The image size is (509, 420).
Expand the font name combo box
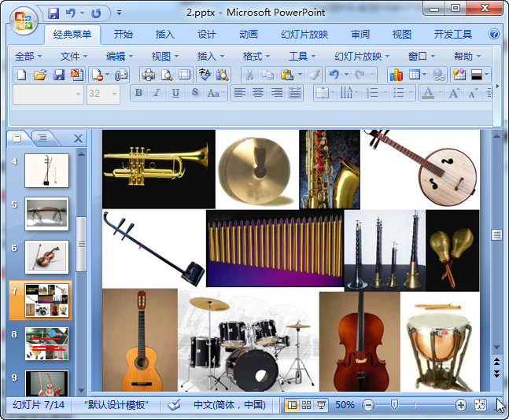click(78, 93)
